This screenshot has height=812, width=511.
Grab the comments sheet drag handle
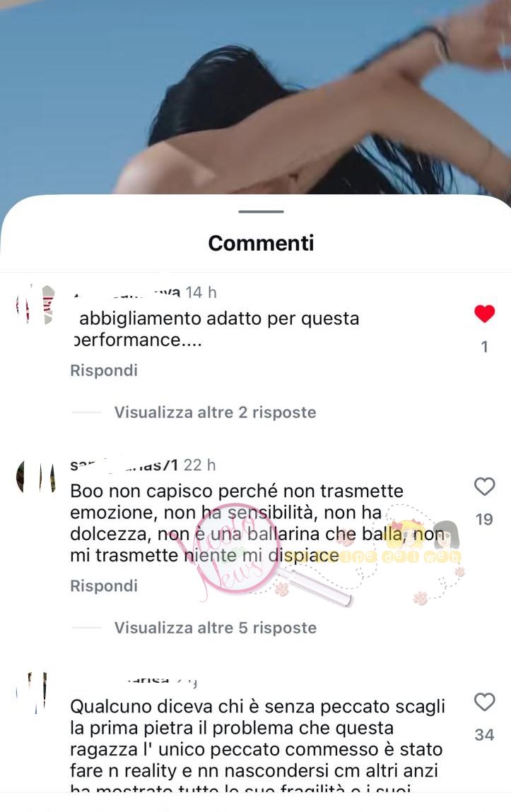(x=261, y=211)
